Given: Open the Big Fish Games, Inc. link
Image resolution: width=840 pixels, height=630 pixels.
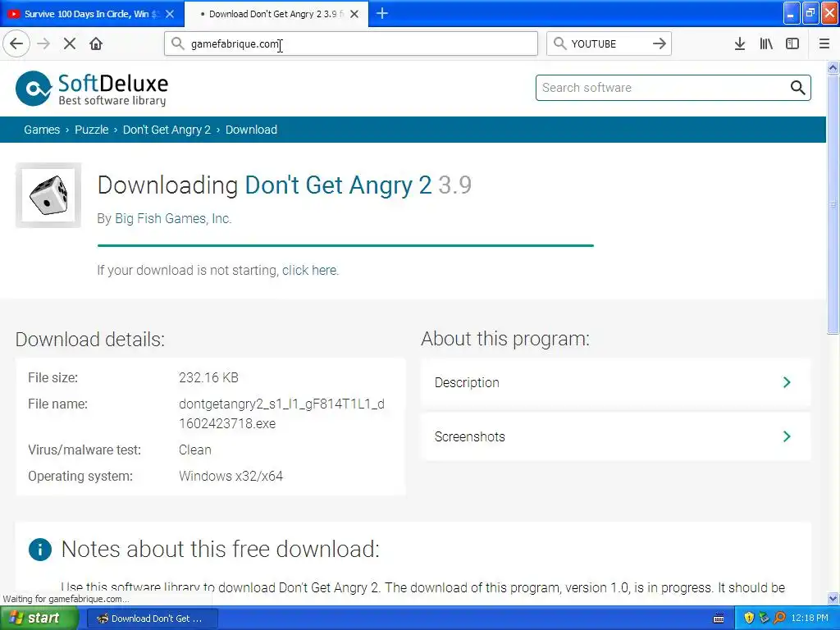Looking at the screenshot, I should [x=173, y=218].
